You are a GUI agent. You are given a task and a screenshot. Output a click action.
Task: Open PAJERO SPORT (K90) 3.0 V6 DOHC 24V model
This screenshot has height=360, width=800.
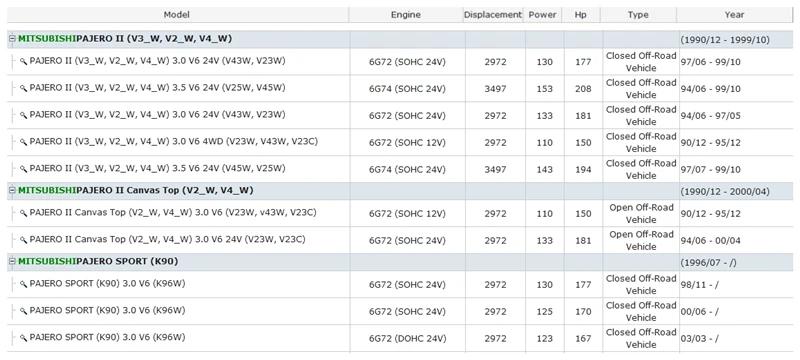click(x=107, y=338)
